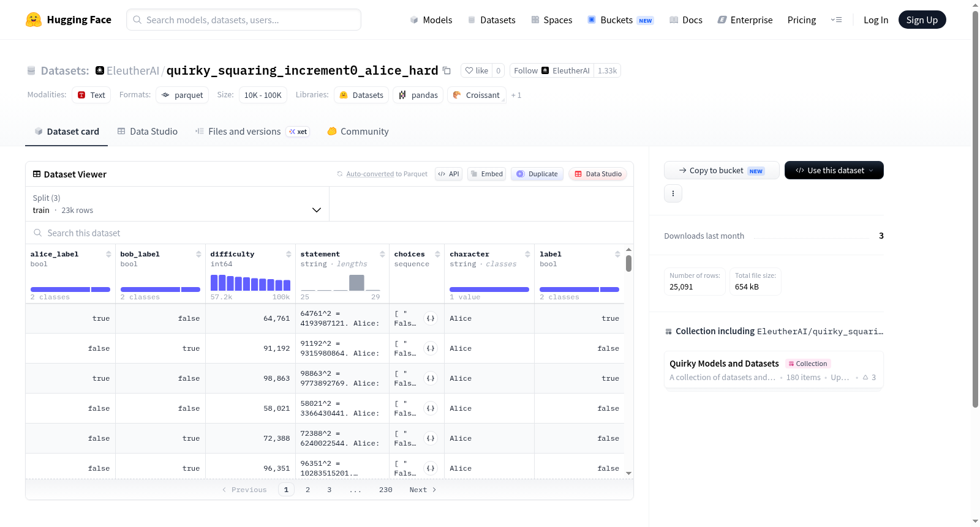Screen dimensions: 980x527
Task: Follow EleutherAI organization
Action: pos(552,70)
